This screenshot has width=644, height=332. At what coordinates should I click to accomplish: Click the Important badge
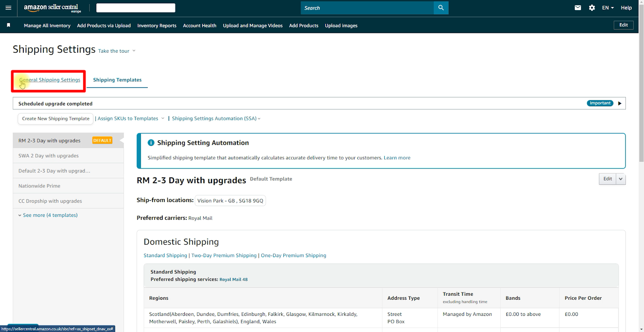(x=600, y=103)
